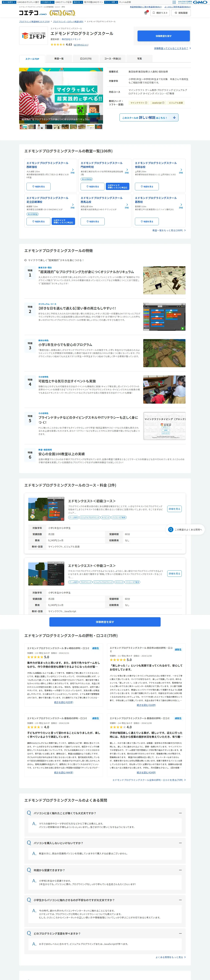
Task: Open 教室一覧をもっと見る(106件) link
Action: [169, 230]
